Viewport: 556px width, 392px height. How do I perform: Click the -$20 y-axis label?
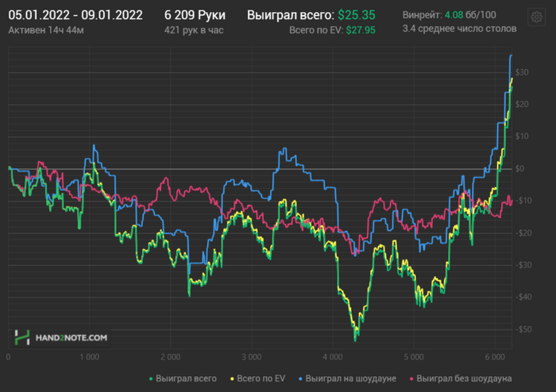coord(523,233)
